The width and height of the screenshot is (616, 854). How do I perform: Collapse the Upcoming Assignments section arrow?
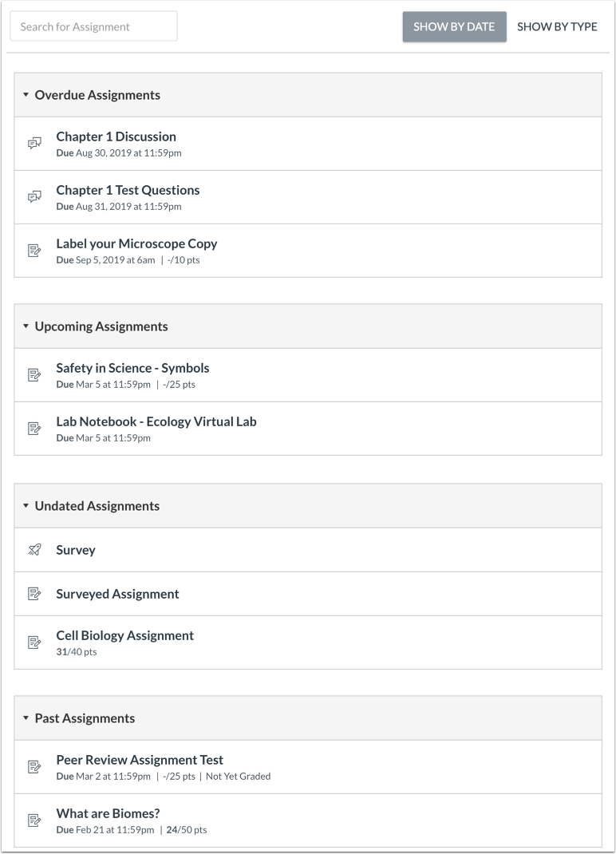pyautogui.click(x=26, y=326)
